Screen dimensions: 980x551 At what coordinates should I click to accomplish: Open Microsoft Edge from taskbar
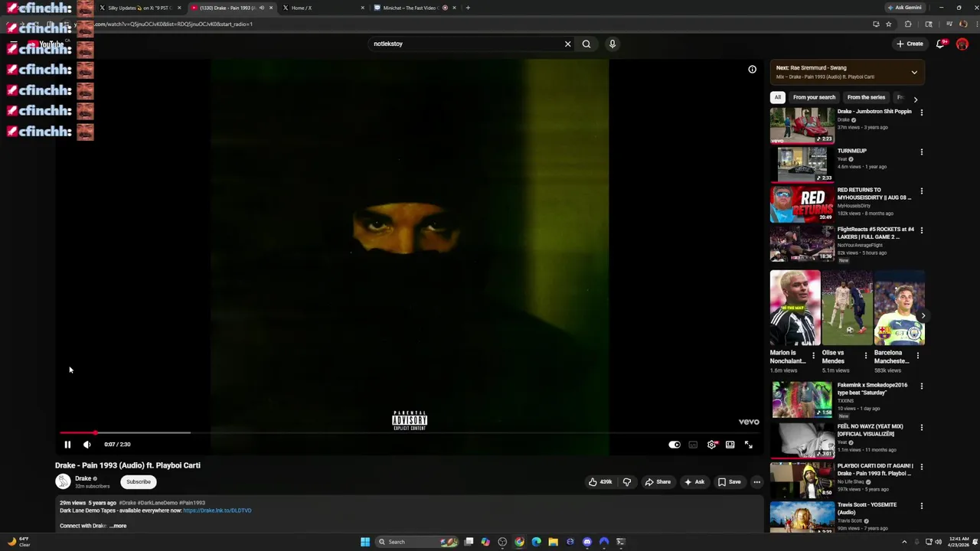coord(536,542)
